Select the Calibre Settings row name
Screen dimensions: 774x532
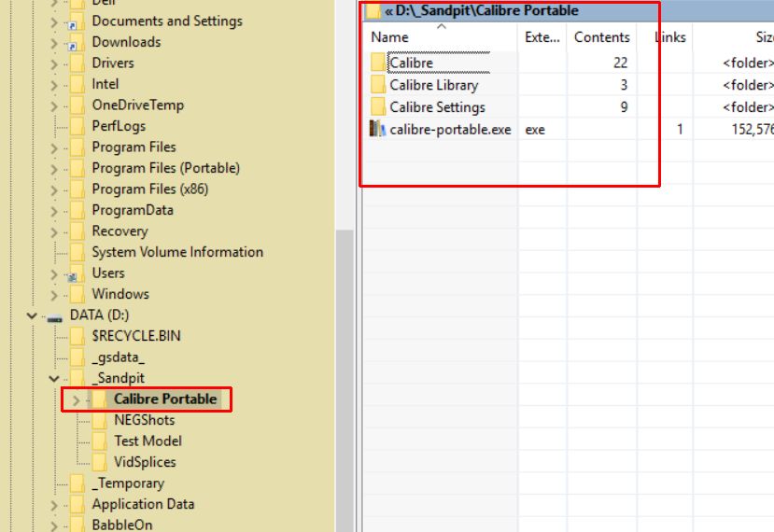437,107
